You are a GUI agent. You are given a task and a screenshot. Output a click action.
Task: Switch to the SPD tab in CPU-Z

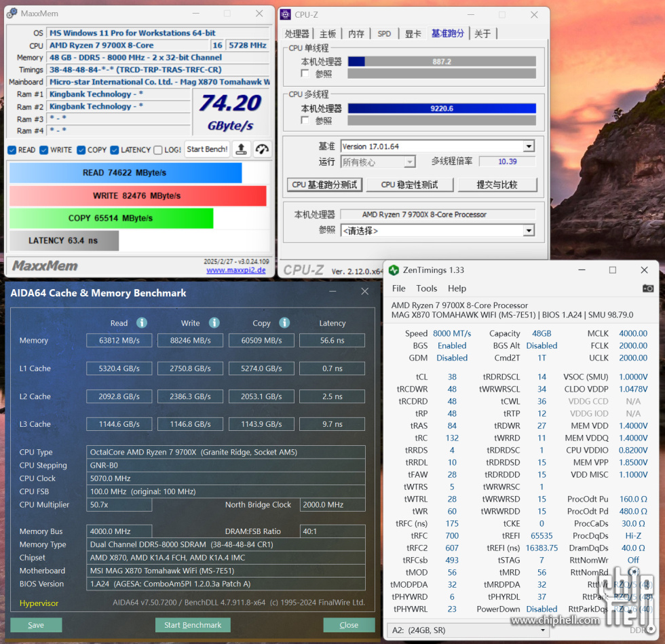(x=384, y=33)
